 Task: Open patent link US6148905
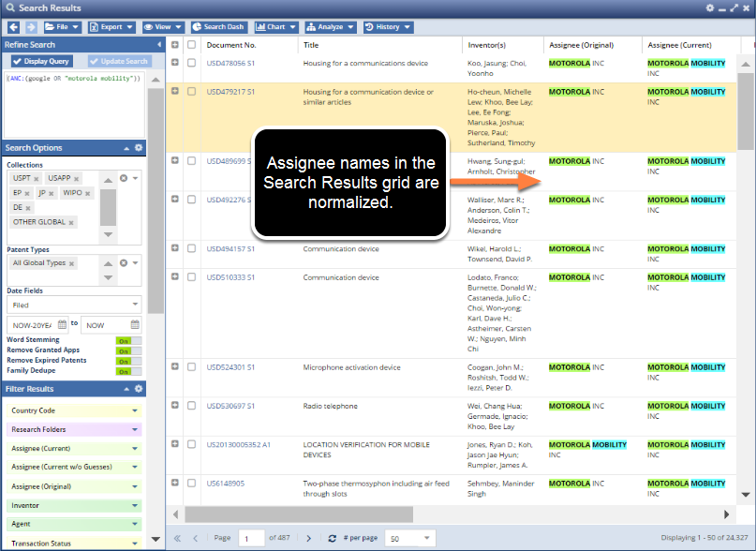(225, 483)
